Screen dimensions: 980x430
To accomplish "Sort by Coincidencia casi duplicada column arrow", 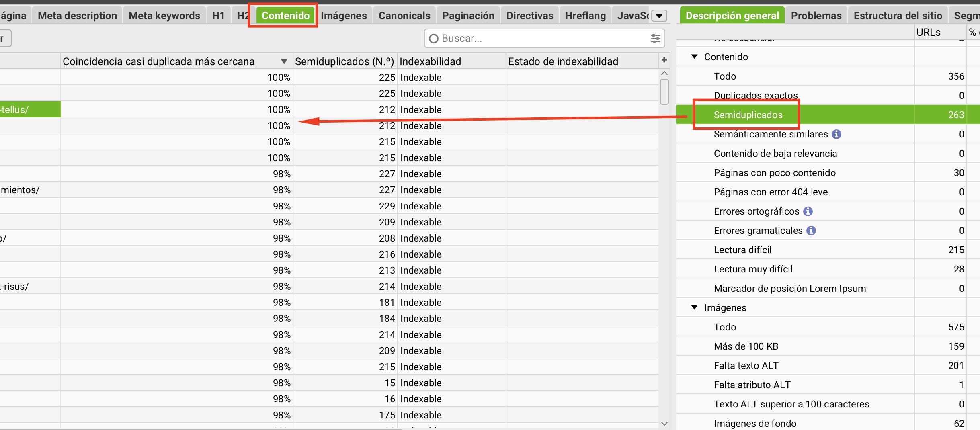I will [x=284, y=61].
